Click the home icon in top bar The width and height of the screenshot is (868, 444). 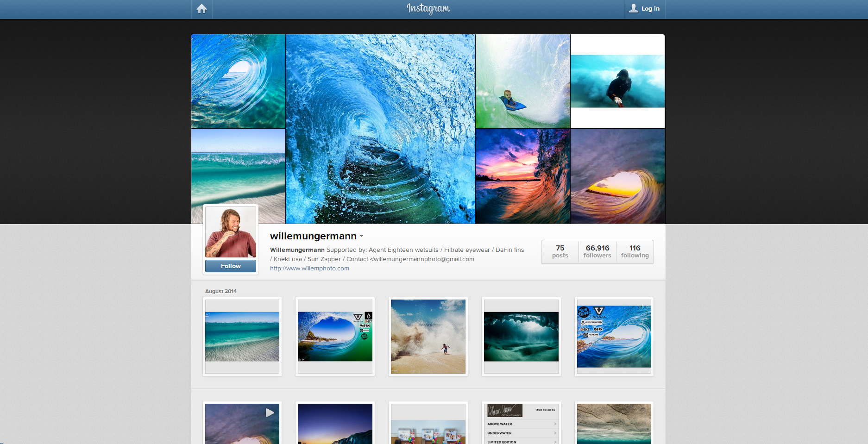pyautogui.click(x=201, y=9)
